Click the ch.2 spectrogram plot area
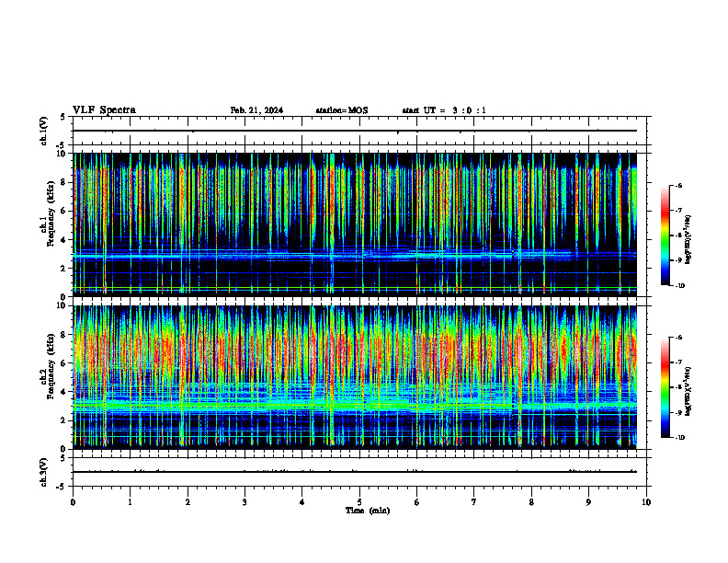 coord(355,377)
